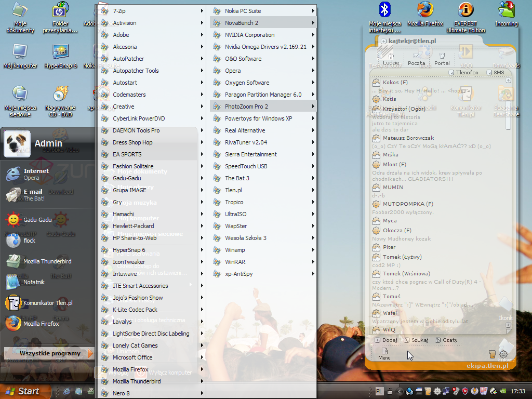This screenshot has height=399, width=532.
Task: Click the smiley gear icon in Tlen window
Action: (x=503, y=354)
